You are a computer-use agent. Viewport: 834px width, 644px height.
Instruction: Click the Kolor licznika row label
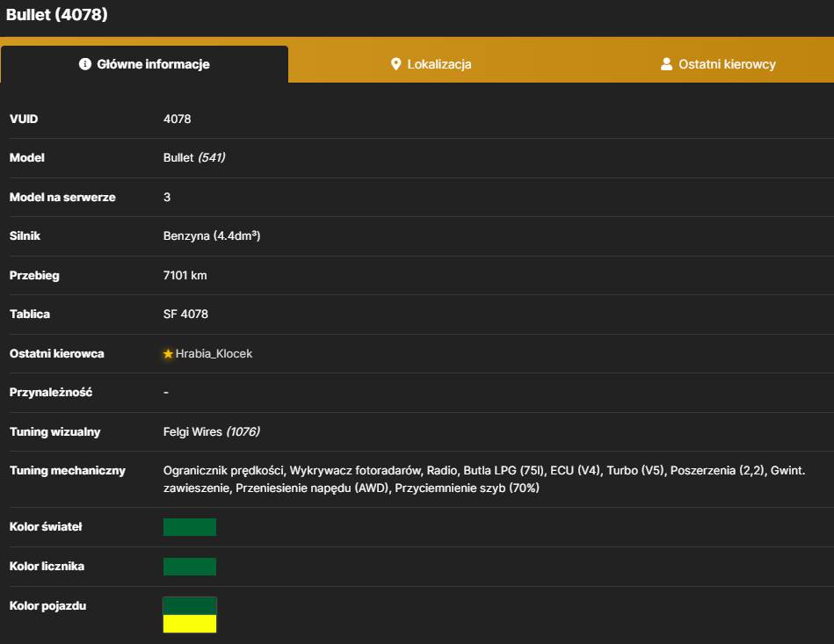(x=47, y=567)
